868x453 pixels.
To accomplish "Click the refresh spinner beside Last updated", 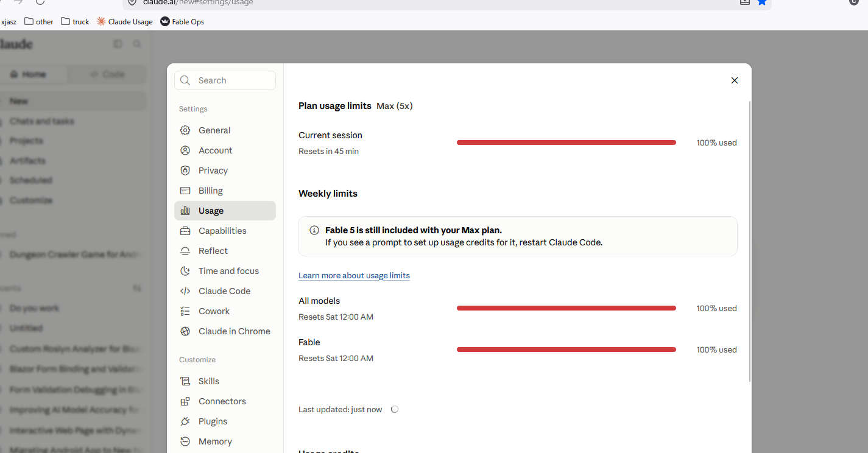I will pyautogui.click(x=395, y=409).
